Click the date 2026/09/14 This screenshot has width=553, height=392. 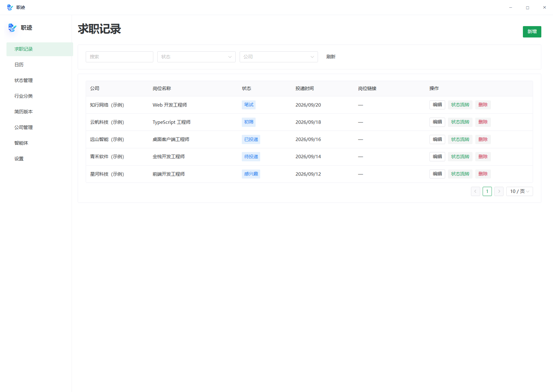click(x=308, y=157)
